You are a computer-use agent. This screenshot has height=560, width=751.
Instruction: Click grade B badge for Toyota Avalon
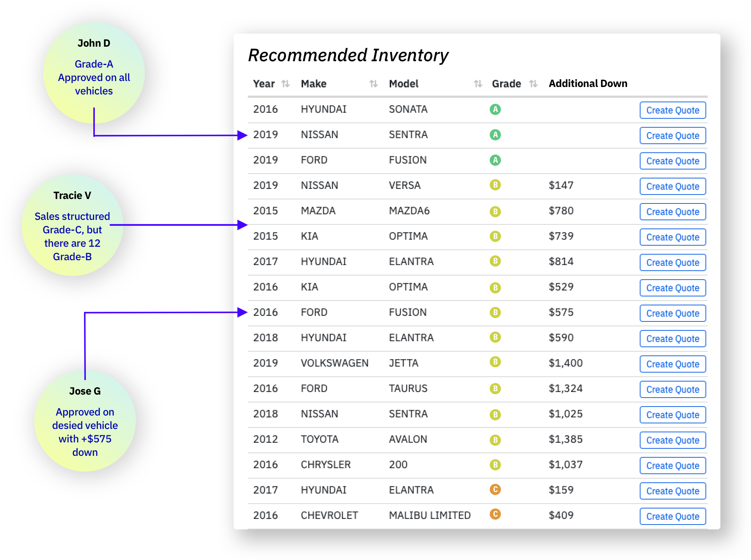495,440
